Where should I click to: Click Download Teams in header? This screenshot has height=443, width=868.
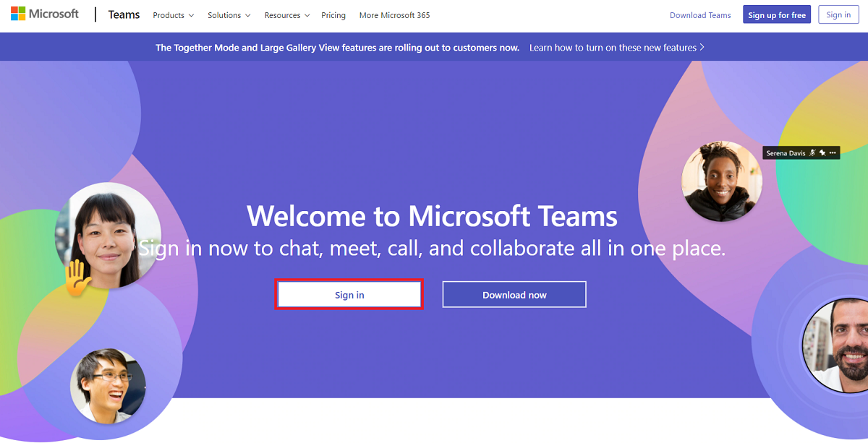point(700,15)
